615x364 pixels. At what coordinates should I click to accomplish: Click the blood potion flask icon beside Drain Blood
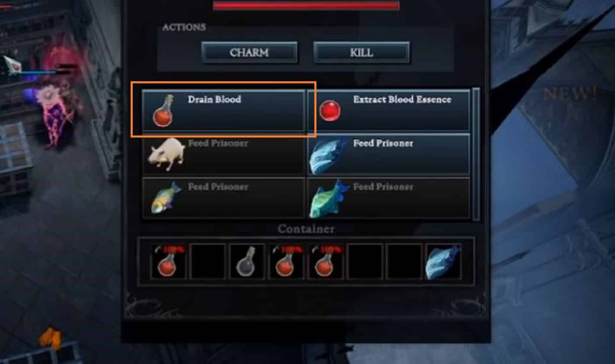pos(163,111)
